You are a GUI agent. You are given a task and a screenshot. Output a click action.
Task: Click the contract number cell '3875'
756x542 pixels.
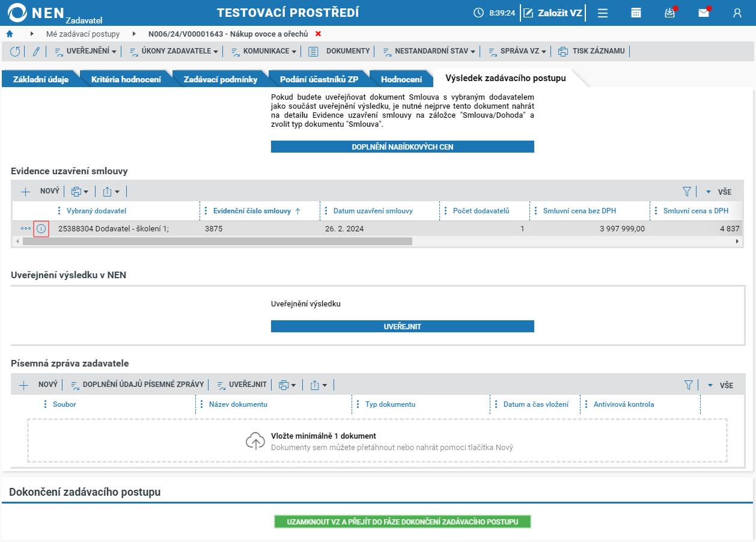click(x=214, y=229)
